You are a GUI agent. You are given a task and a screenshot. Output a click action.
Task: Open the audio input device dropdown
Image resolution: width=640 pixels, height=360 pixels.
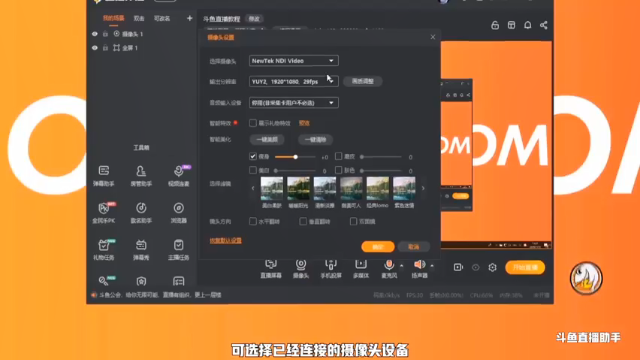click(293, 103)
